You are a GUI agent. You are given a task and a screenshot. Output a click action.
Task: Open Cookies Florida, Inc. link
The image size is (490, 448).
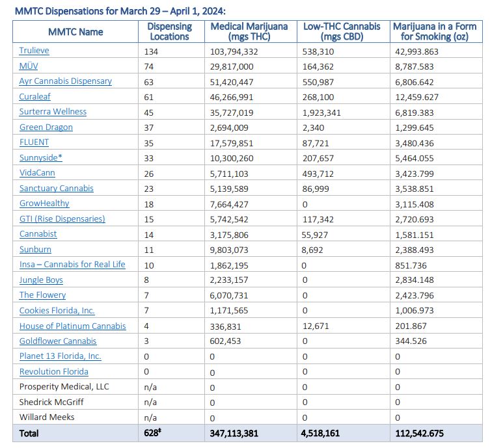click(57, 311)
